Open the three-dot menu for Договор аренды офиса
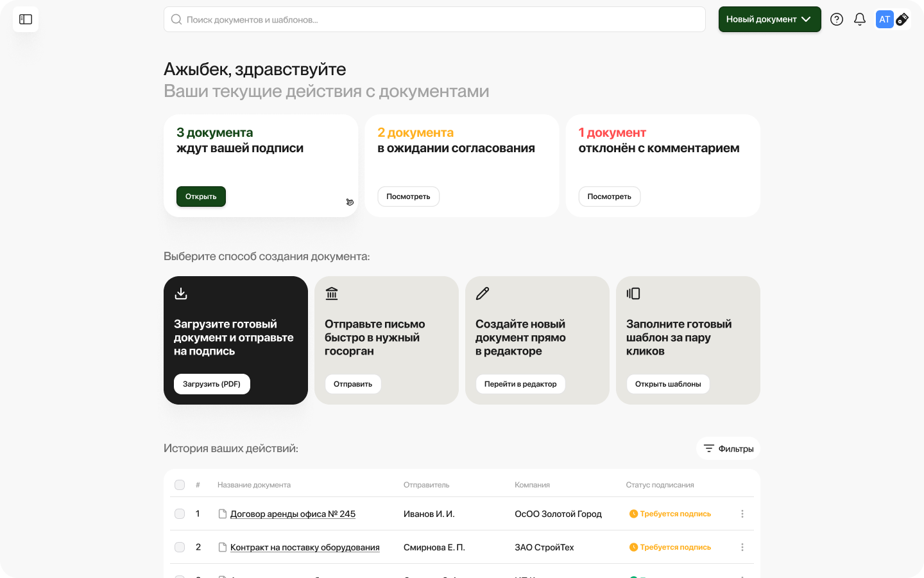Viewport: 924px width, 578px height. click(x=742, y=513)
